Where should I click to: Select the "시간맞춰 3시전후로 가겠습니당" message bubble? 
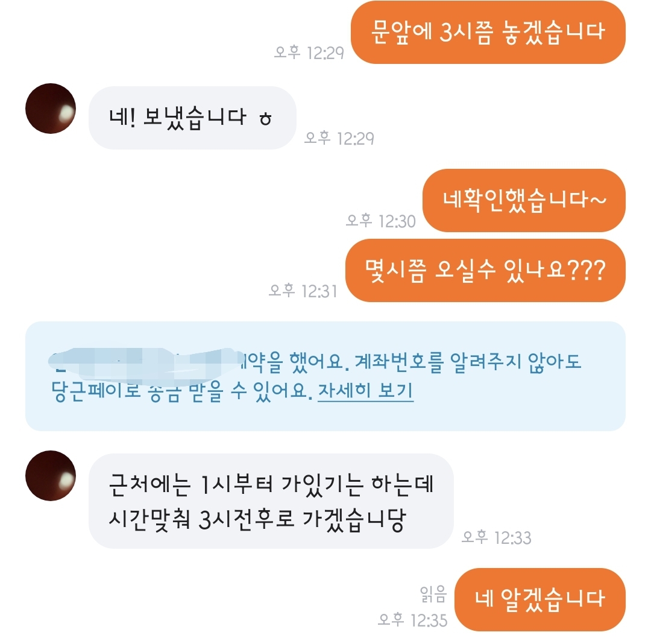[271, 501]
